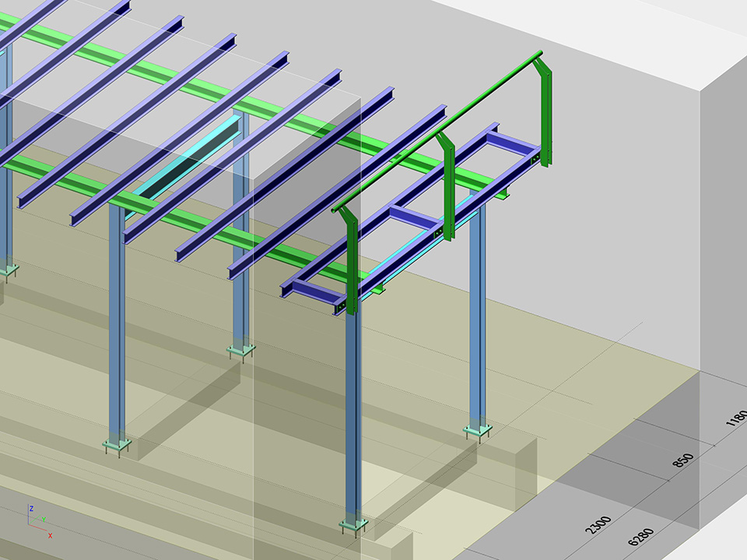
Task: Select the 2300 dimension label
Action: 599,527
